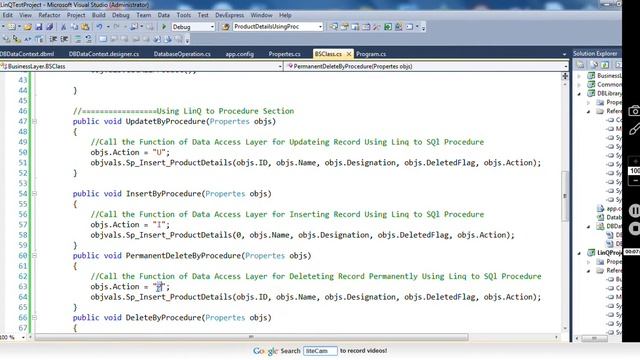Expand the Common project in Solution Explorer
The width and height of the screenshot is (640, 360).
pyautogui.click(x=579, y=85)
